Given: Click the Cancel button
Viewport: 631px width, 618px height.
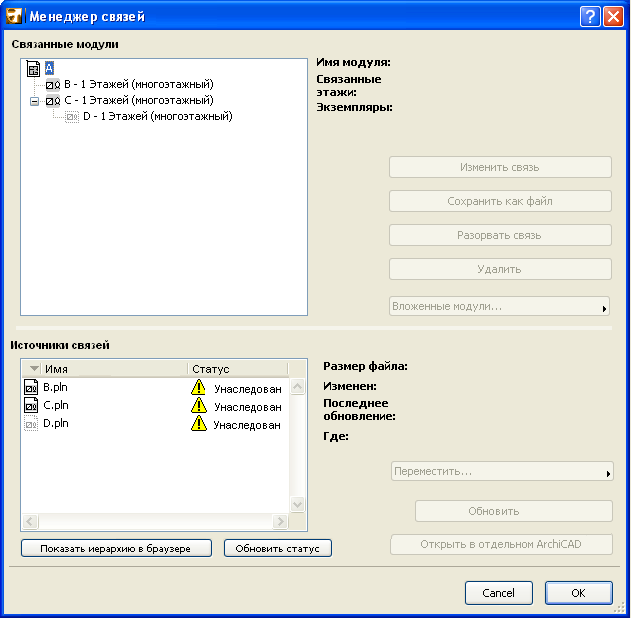Looking at the screenshot, I should (x=499, y=593).
